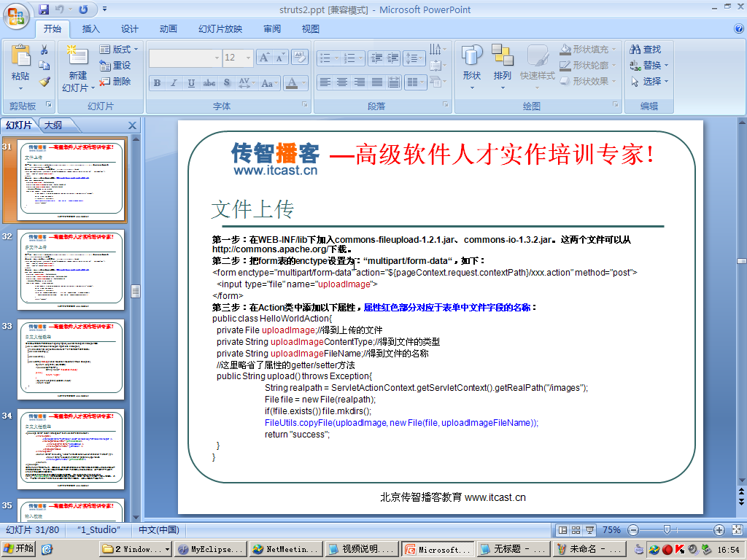Image resolution: width=747 pixels, height=560 pixels.
Task: Center align text in paragraph group
Action: pos(342,82)
